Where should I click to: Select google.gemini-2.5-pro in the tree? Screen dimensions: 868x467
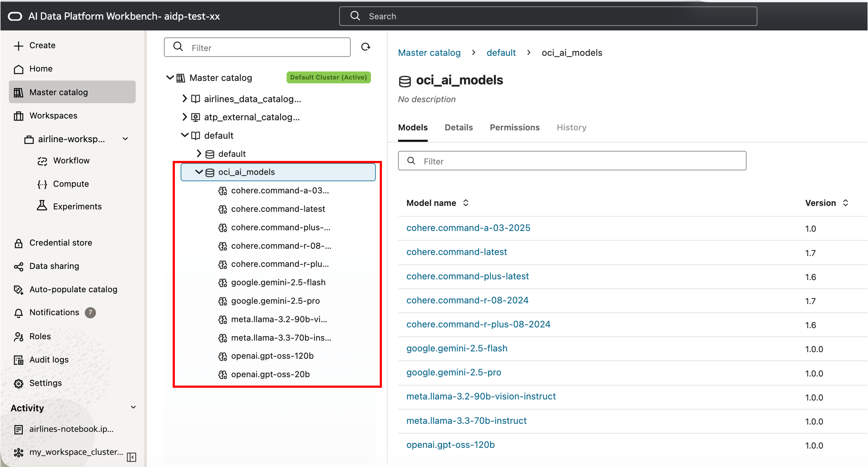(x=275, y=301)
